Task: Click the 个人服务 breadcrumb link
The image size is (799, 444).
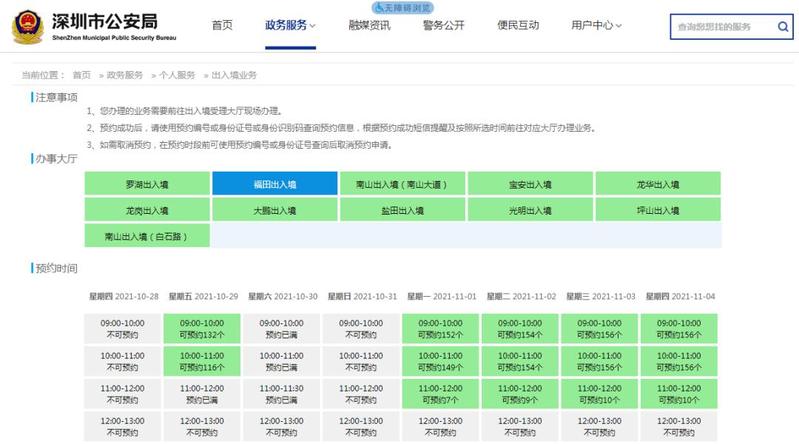Action: [177, 75]
